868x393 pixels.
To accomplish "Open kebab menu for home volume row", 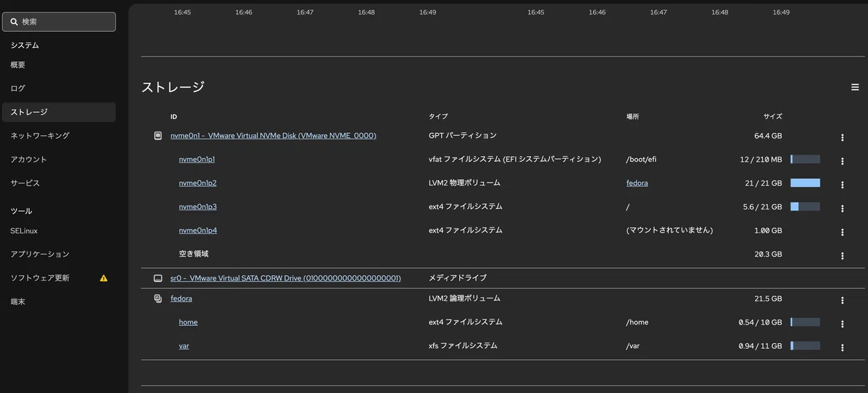I will coord(842,324).
